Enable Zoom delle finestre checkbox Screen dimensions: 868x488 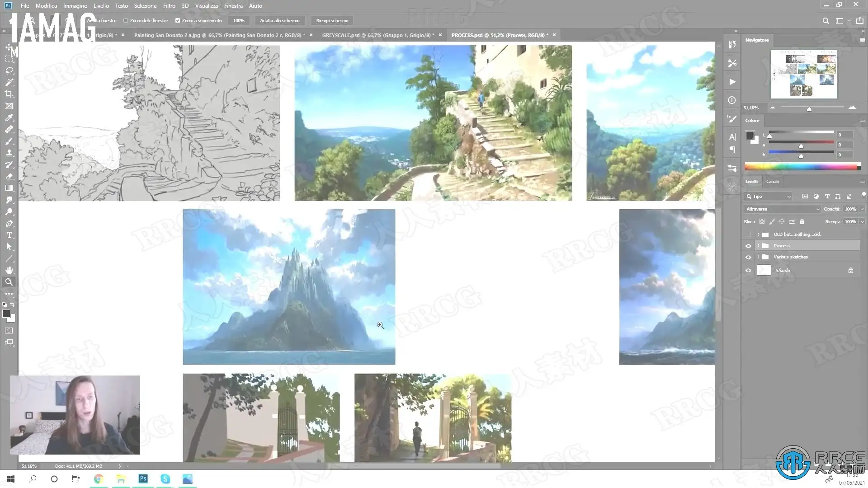(126, 21)
